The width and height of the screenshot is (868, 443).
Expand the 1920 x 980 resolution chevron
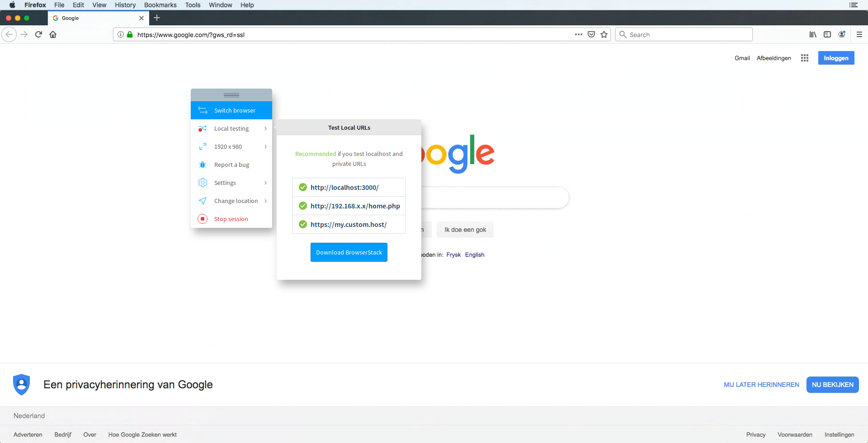[x=265, y=146]
